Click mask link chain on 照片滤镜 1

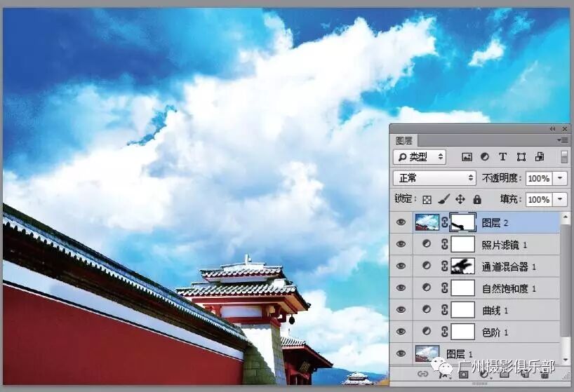pyautogui.click(x=444, y=244)
